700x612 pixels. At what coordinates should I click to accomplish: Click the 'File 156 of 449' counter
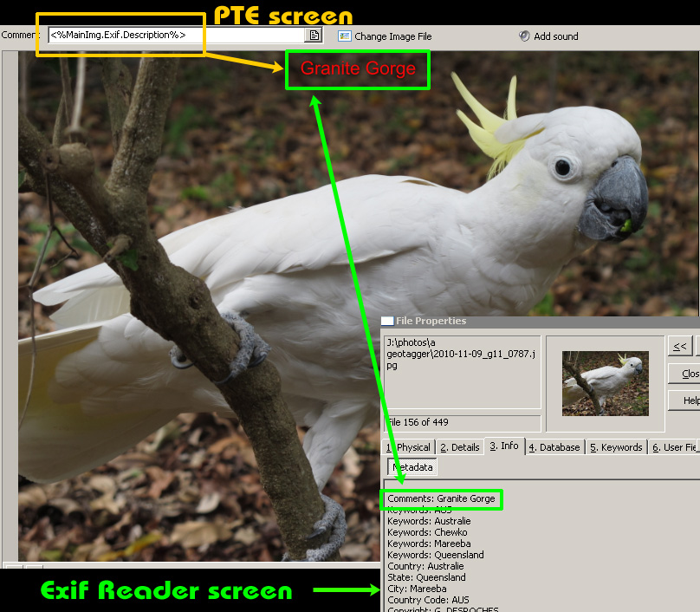pyautogui.click(x=463, y=422)
